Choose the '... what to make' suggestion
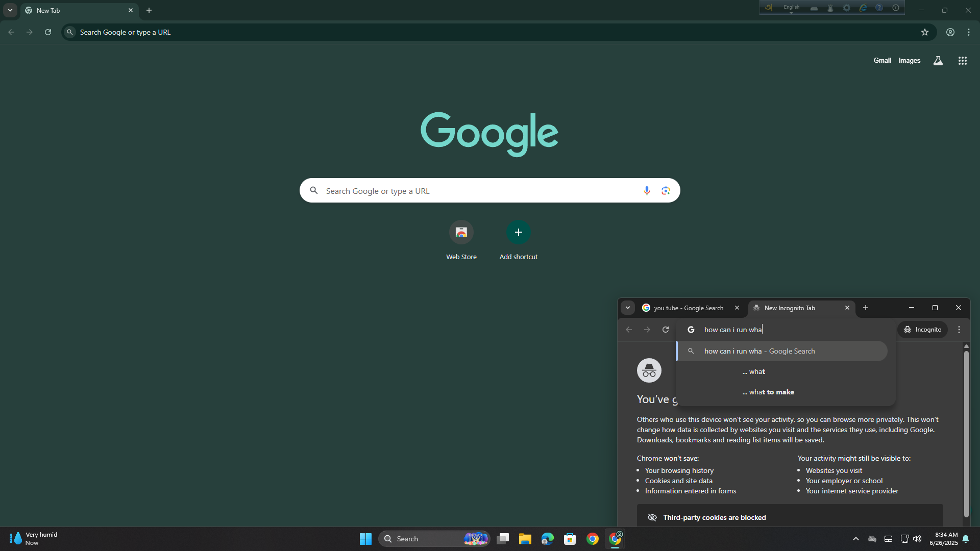The height and width of the screenshot is (551, 980). point(781,392)
